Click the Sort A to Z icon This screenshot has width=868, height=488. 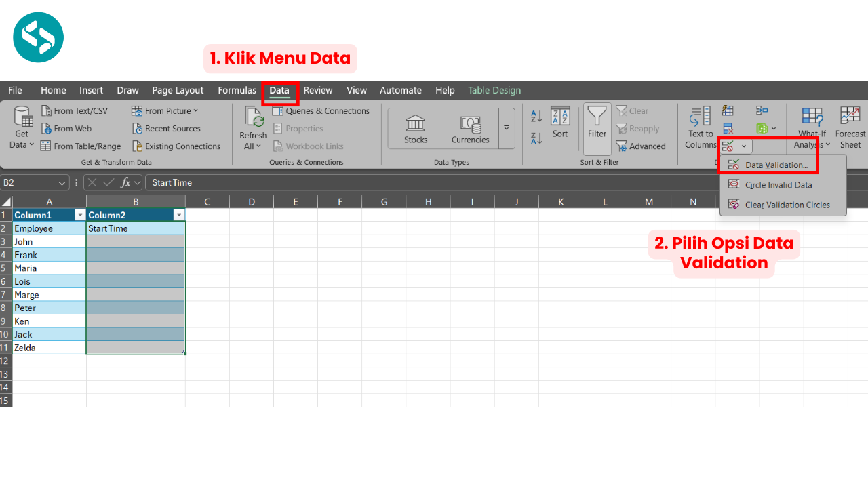coord(536,117)
